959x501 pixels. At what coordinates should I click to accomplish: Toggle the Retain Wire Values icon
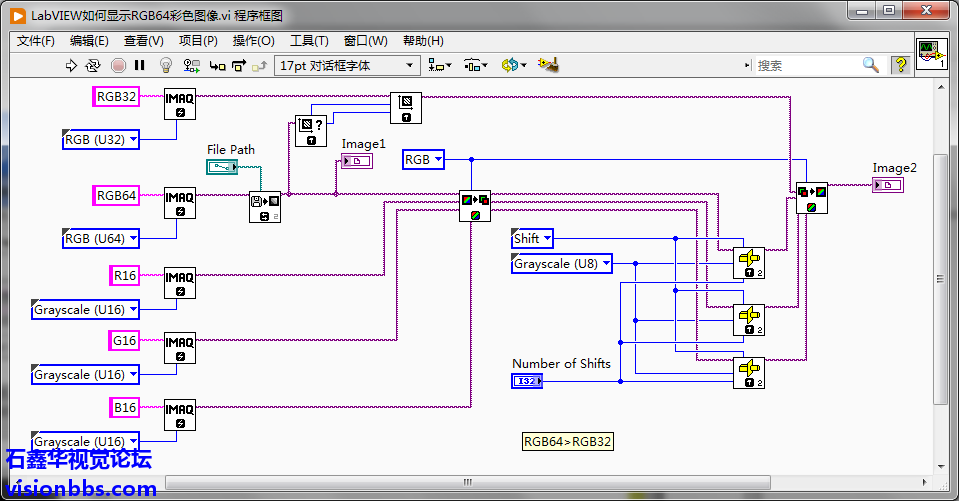pyautogui.click(x=191, y=65)
